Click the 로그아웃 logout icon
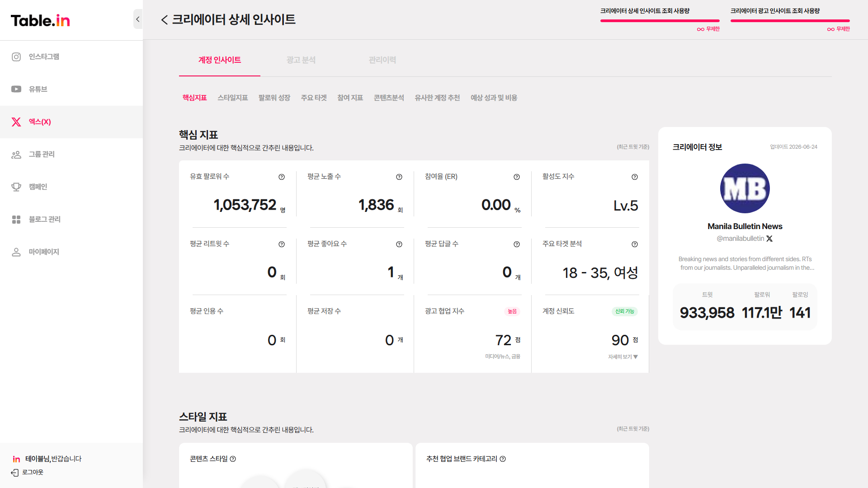 click(15, 473)
